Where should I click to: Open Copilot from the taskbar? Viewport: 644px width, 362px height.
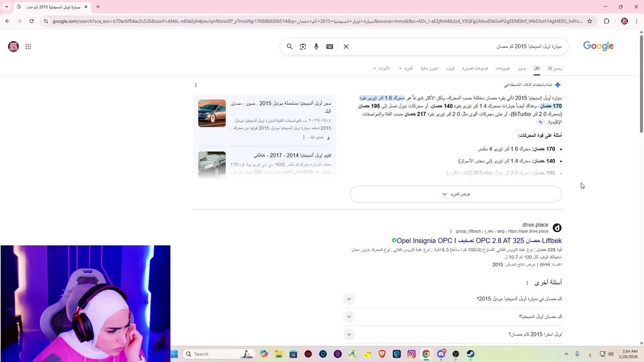264,354
